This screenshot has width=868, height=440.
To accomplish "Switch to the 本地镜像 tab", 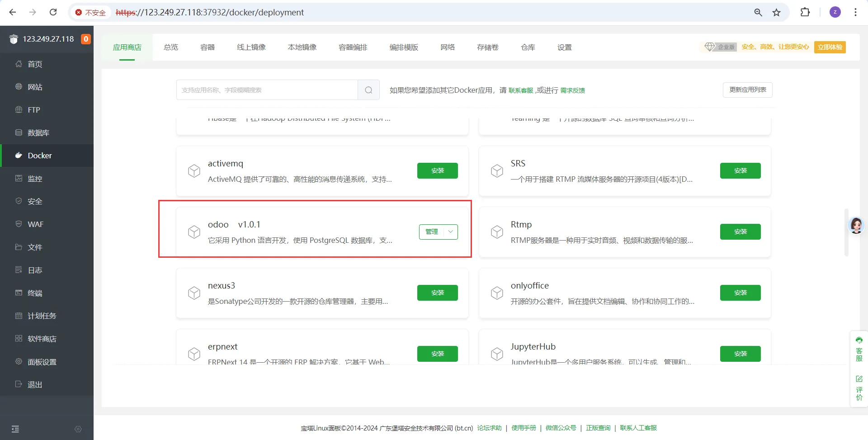I will (x=302, y=47).
